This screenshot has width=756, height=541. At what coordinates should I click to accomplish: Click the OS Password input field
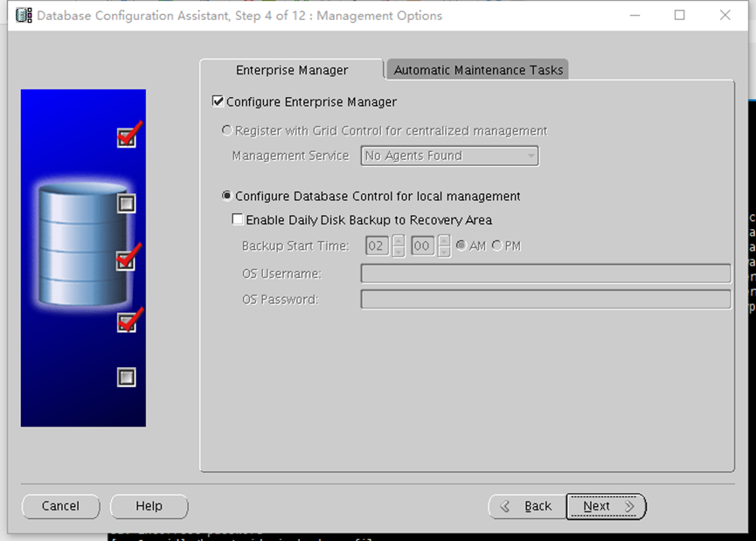[545, 300]
